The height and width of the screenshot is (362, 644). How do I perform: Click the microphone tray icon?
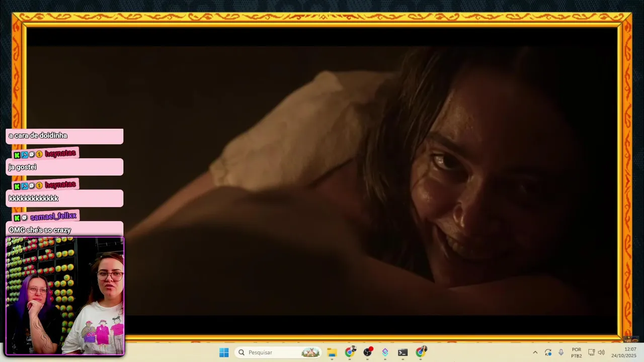coord(561,352)
